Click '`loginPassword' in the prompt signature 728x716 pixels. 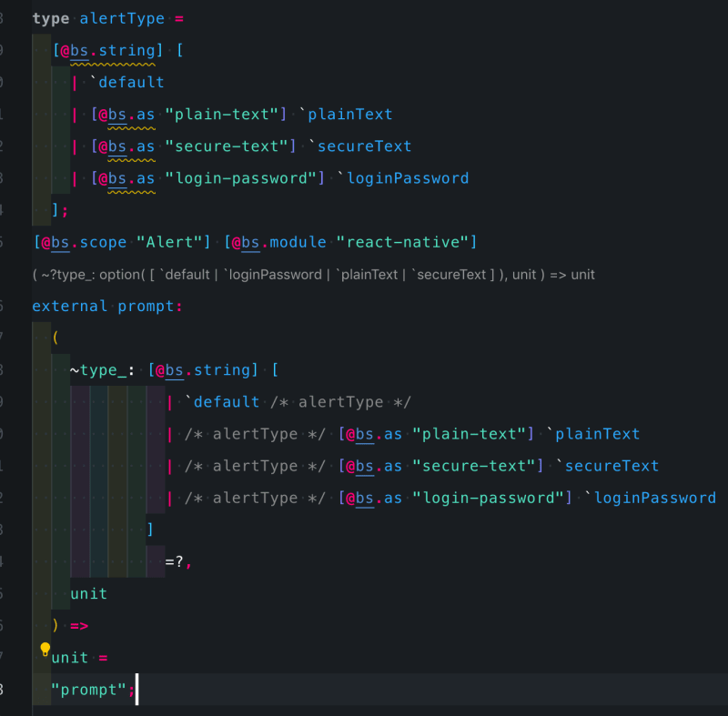(651, 498)
